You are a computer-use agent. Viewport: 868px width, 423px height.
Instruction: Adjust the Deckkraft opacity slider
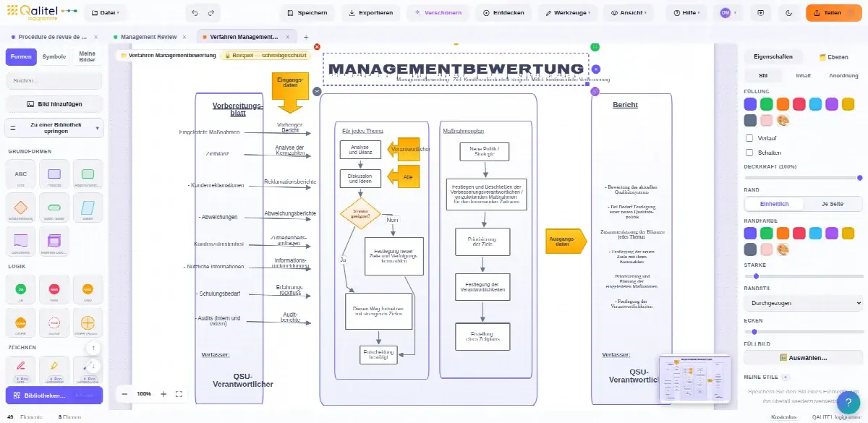click(804, 178)
